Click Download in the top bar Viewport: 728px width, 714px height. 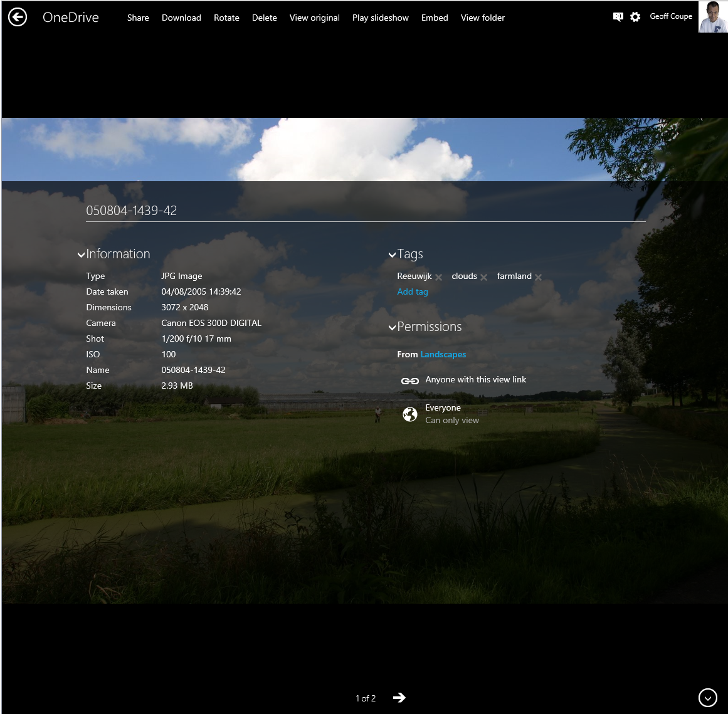[181, 18]
